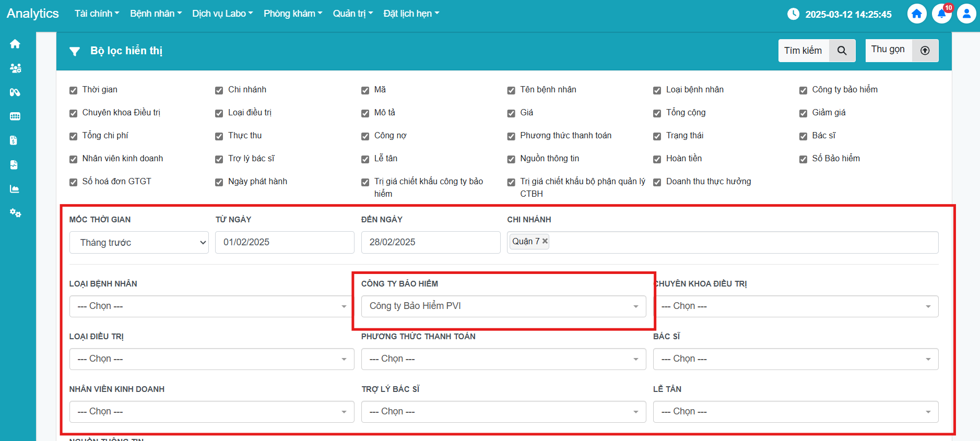Open the notifications bell with 10 badge
Image resolution: width=980 pixels, height=441 pixels.
click(x=941, y=14)
